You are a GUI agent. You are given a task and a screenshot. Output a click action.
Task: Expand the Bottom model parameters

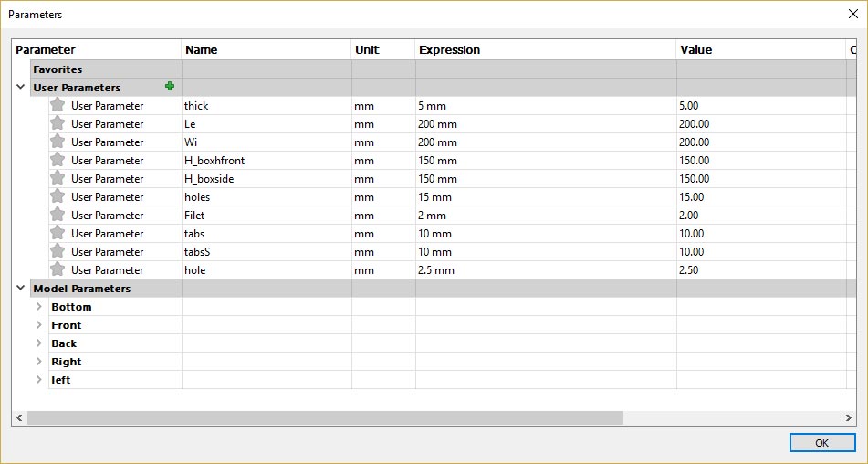[x=38, y=306]
